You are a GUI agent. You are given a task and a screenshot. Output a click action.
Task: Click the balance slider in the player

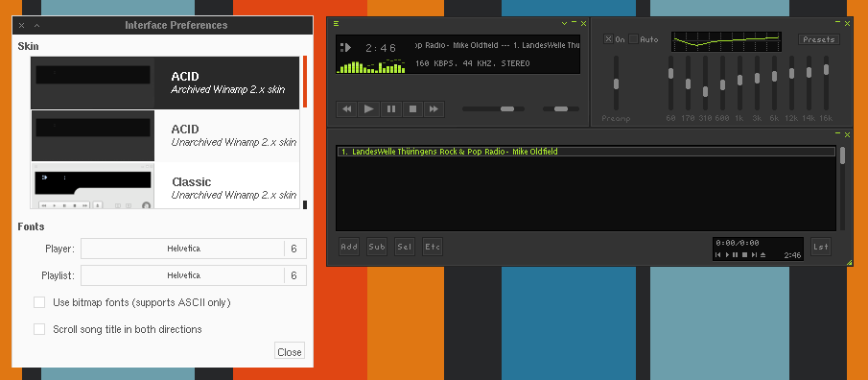click(561, 109)
